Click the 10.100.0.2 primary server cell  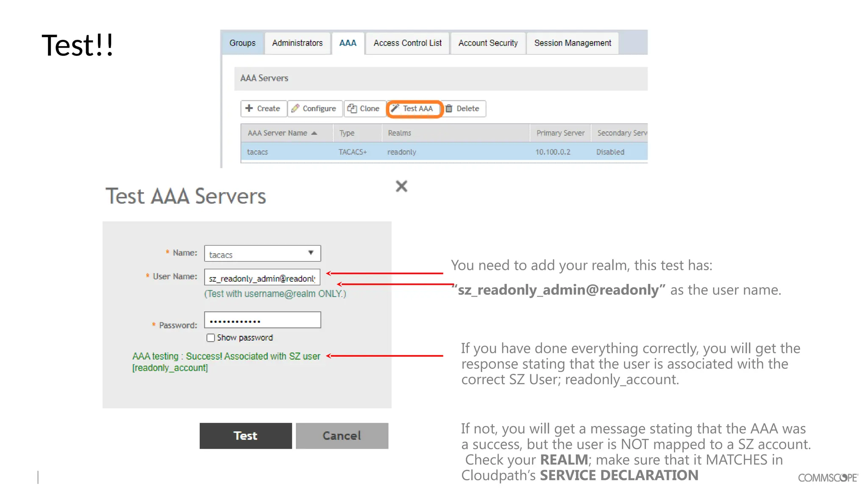click(553, 152)
